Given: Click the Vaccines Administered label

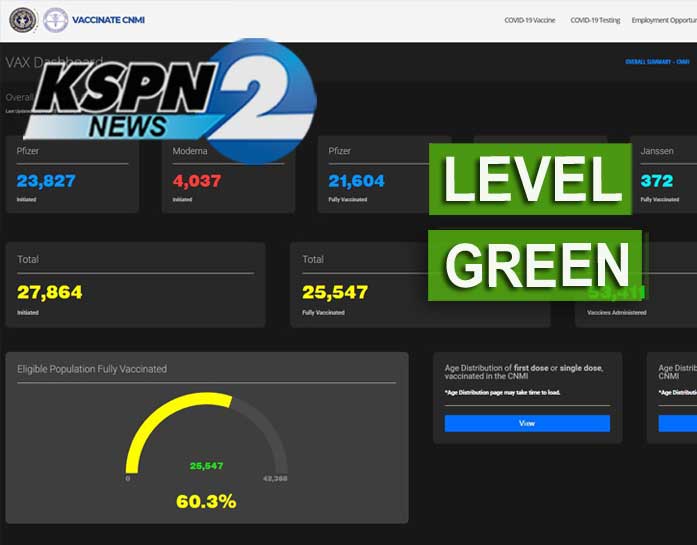Looking at the screenshot, I should click(x=617, y=313).
